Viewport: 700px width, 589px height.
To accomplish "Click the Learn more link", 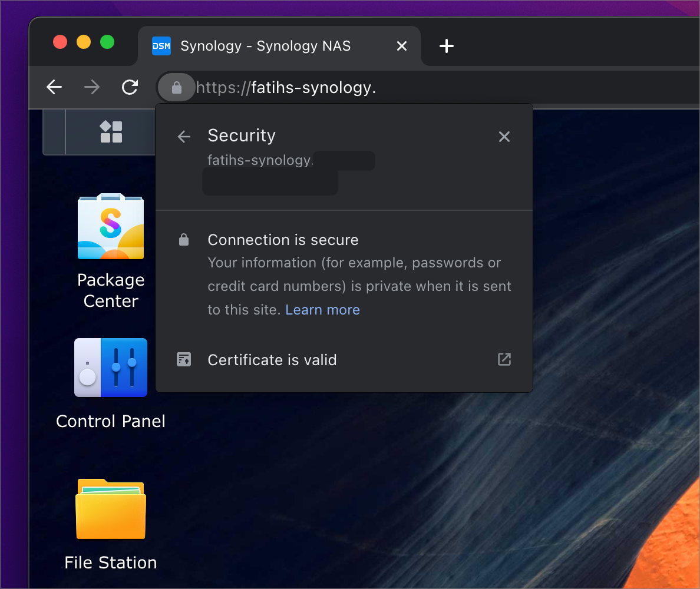I will tap(322, 309).
